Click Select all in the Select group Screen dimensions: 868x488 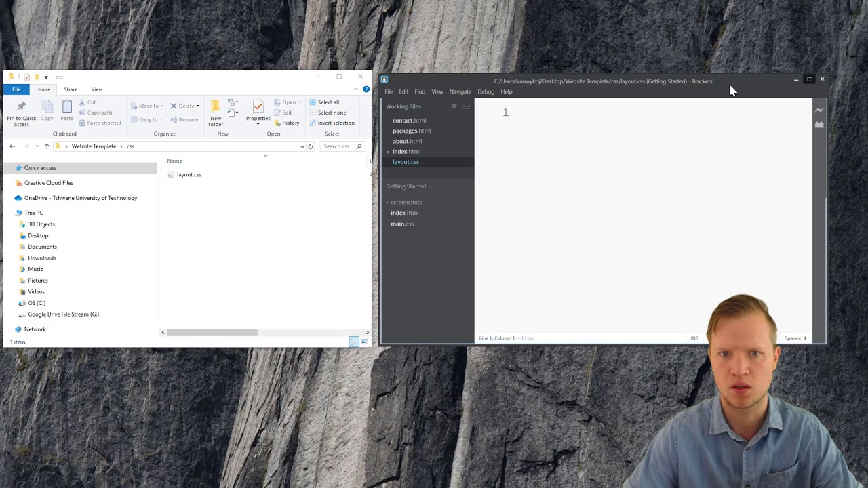tap(324, 102)
